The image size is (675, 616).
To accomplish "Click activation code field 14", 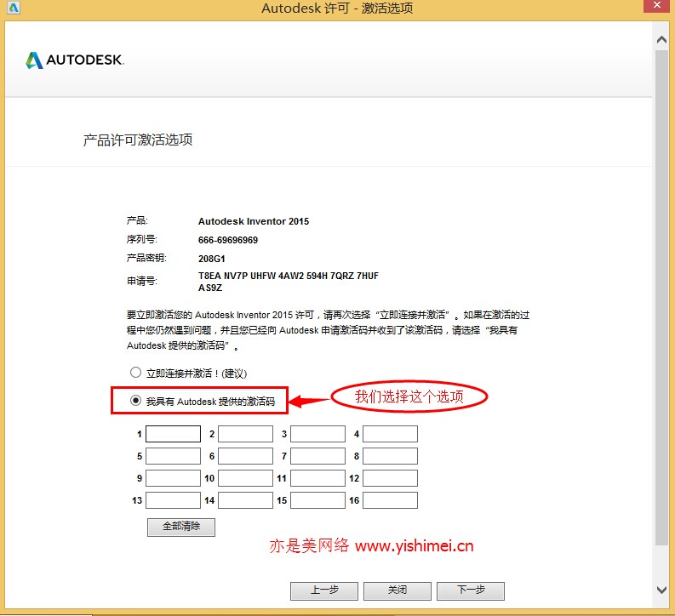I will [x=245, y=500].
